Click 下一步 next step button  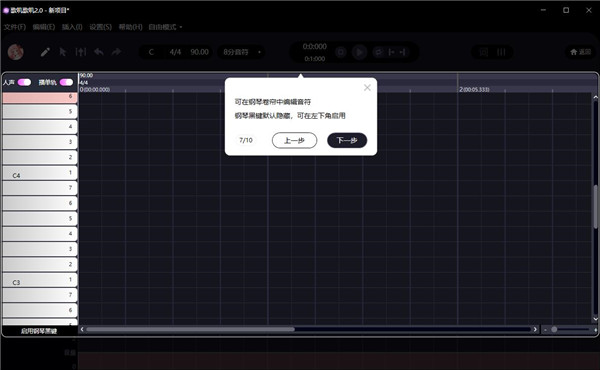(x=347, y=140)
